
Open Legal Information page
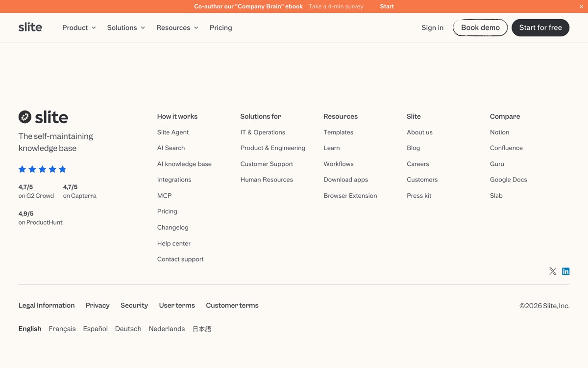click(x=47, y=305)
